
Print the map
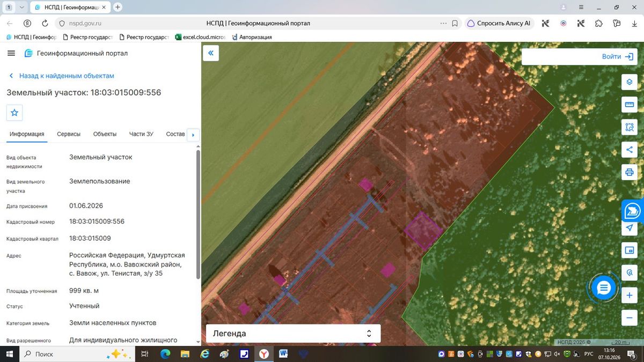tap(629, 172)
